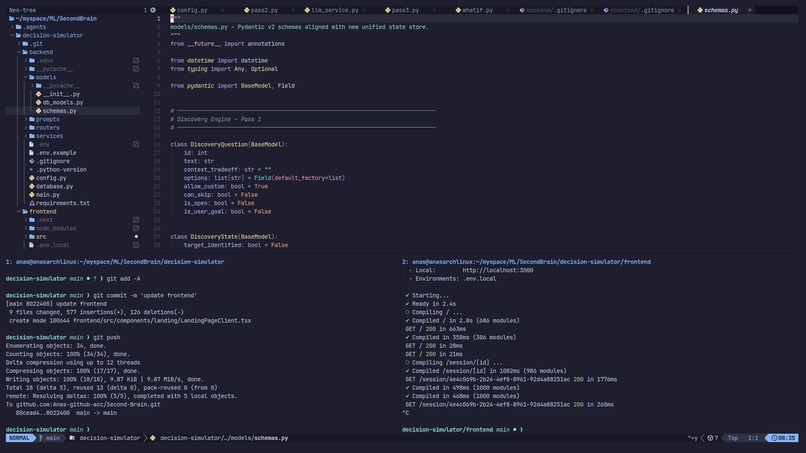Click the Python icon beside __init__.py

point(39,94)
